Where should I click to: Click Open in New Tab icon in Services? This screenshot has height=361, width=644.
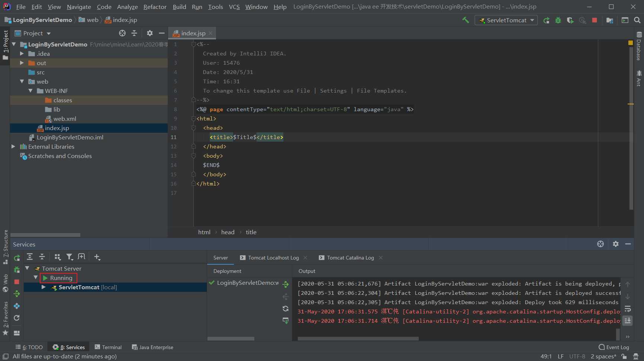(x=81, y=257)
